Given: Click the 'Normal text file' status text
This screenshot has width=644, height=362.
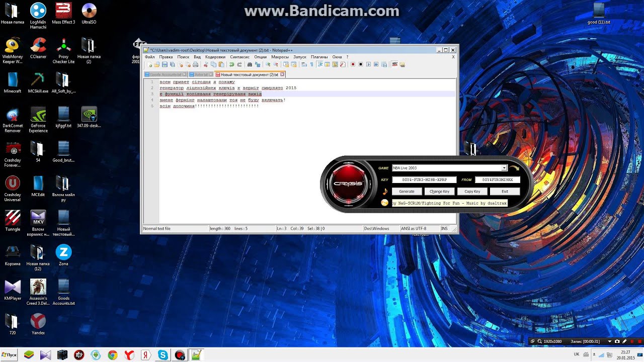Looking at the screenshot, I should pyautogui.click(x=157, y=229).
